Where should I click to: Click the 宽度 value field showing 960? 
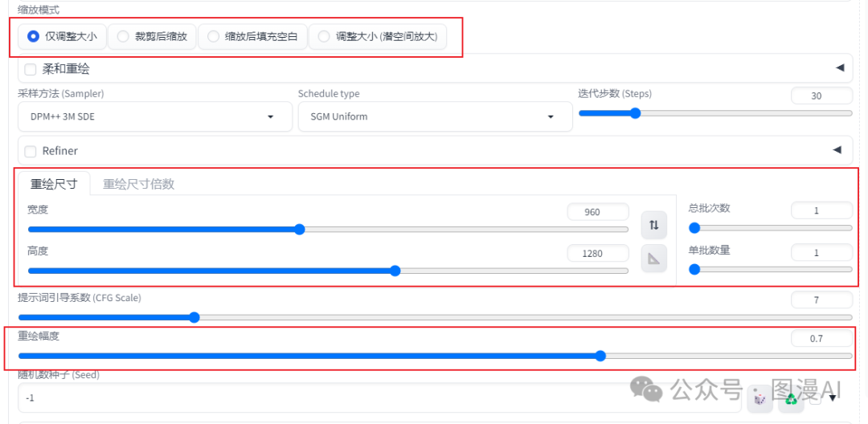[x=598, y=212]
